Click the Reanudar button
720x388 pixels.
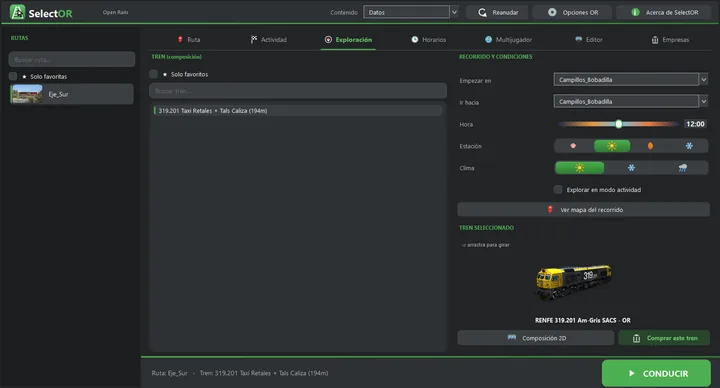[x=497, y=12]
